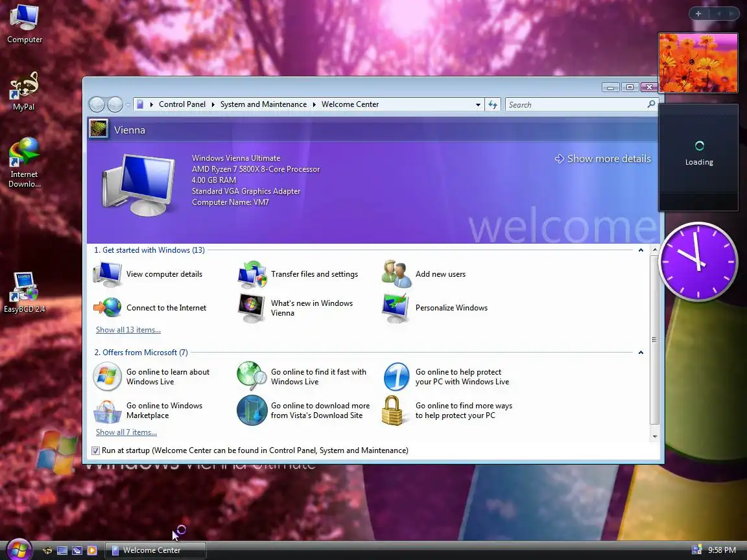Image resolution: width=747 pixels, height=560 pixels.
Task: Open Go online to Windows Marketplace
Action: click(148, 410)
